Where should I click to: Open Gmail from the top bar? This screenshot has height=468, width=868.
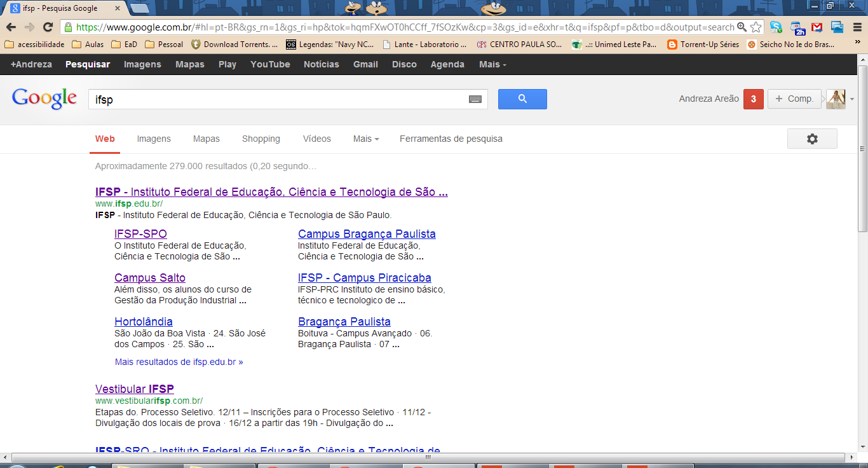click(366, 64)
